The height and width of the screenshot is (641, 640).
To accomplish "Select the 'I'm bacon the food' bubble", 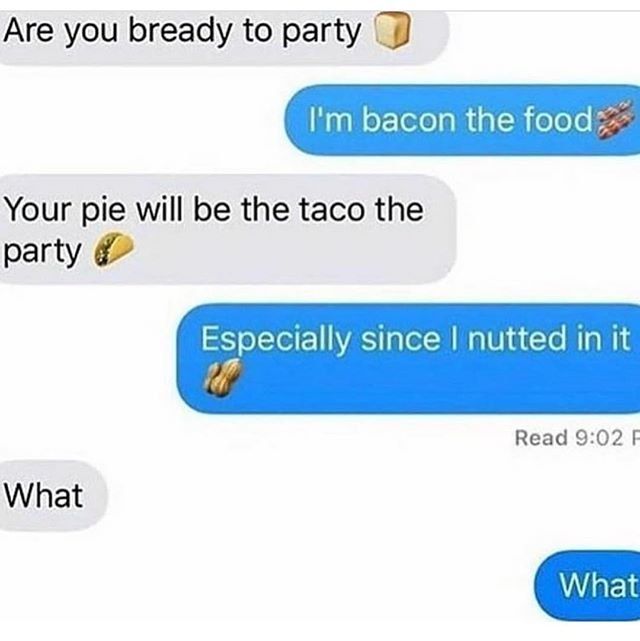I will tap(462, 120).
